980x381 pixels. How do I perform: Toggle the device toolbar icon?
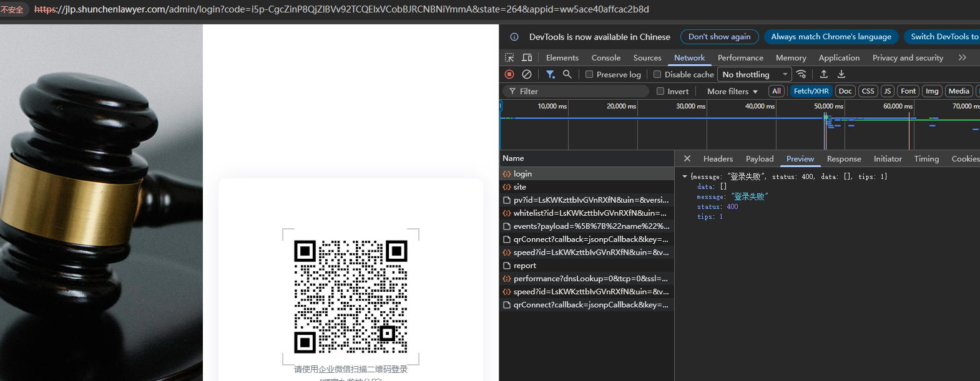527,57
